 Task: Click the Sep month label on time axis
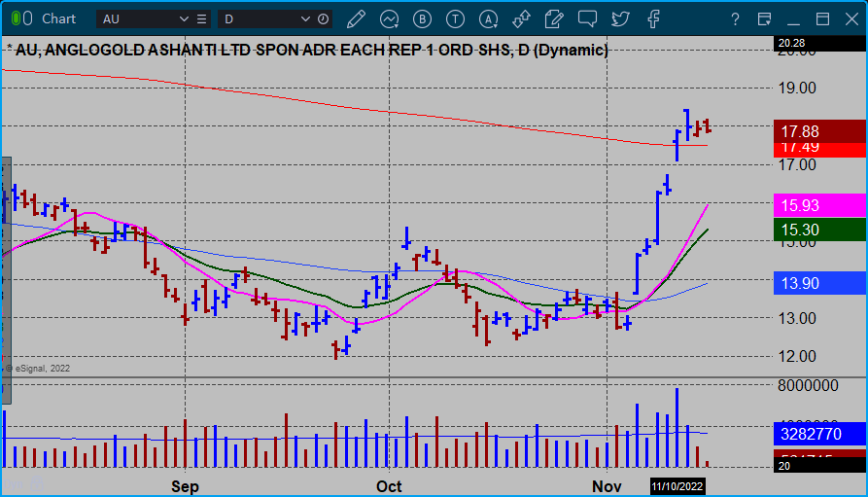pos(185,486)
